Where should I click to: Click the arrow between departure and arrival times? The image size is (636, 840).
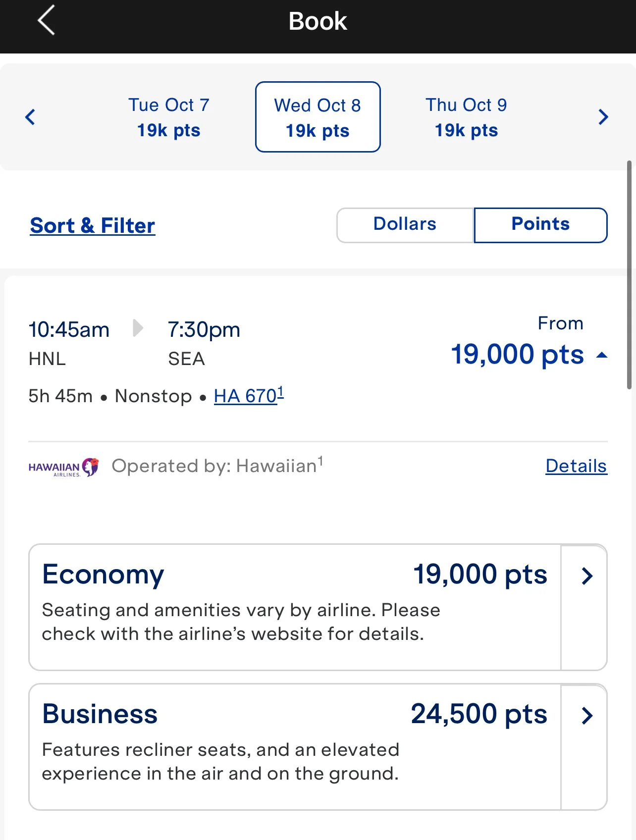click(138, 328)
